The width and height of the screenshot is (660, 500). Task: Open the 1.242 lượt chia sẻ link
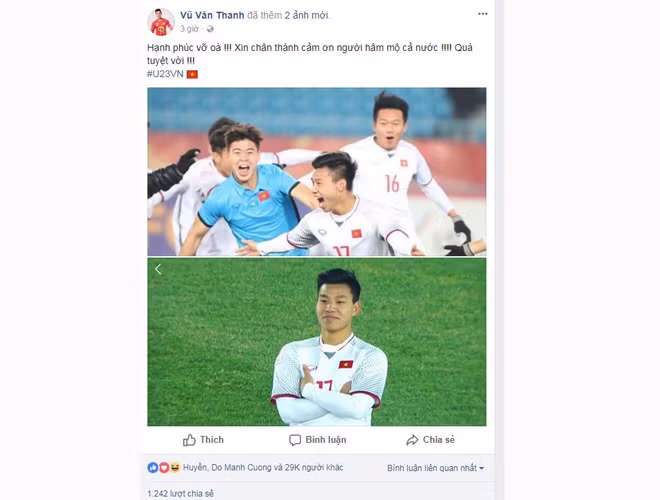coord(181,493)
